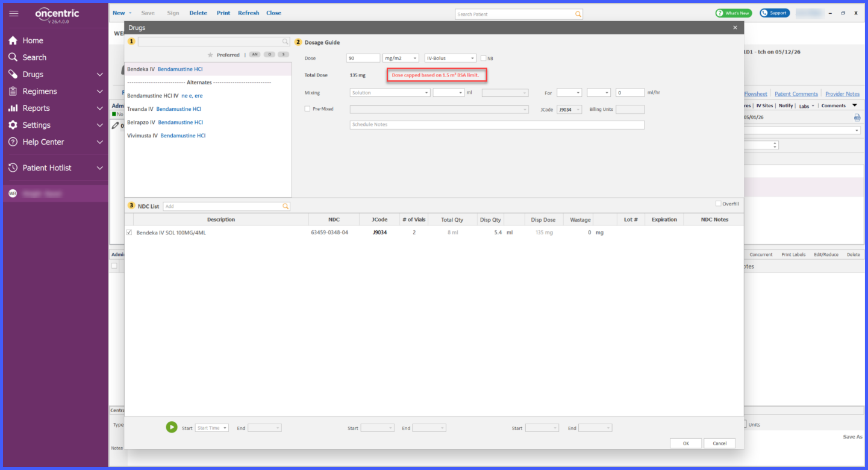Open the hamburger menu icon
Screen dimensions: 868x470
click(14, 14)
